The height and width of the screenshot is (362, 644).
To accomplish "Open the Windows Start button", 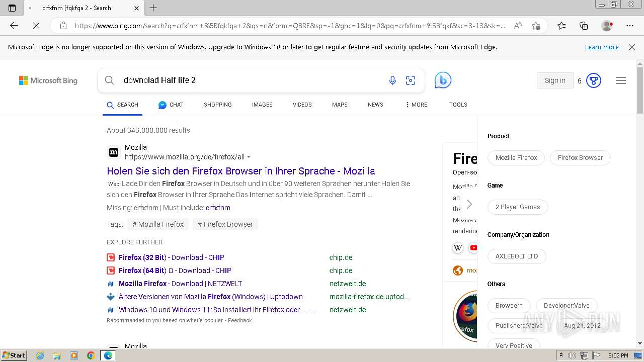I will point(14,355).
